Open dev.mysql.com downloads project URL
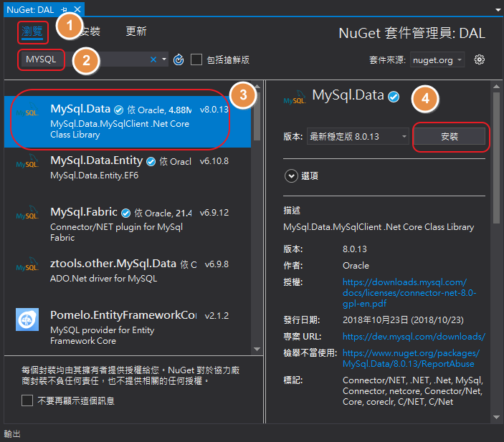 414,336
